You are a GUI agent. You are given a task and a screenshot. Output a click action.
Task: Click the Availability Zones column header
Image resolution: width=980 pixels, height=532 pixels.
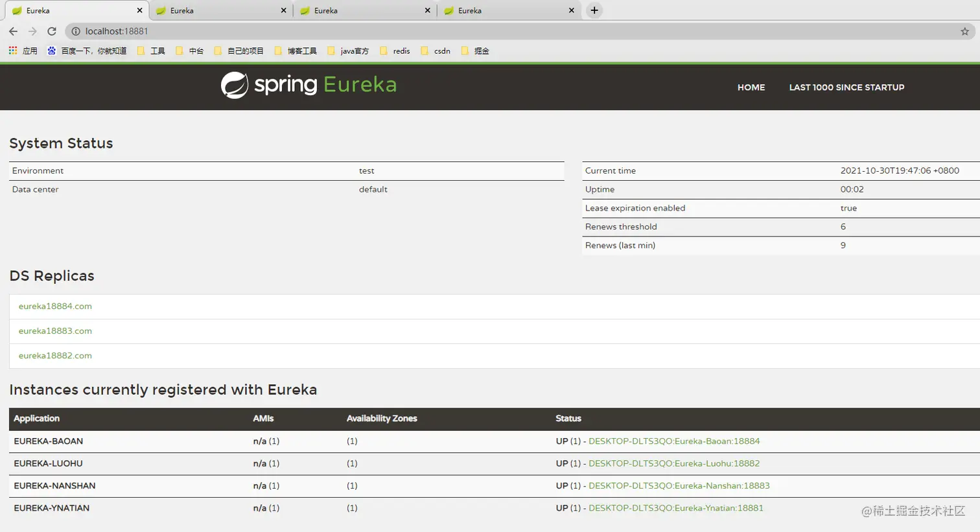(x=382, y=419)
